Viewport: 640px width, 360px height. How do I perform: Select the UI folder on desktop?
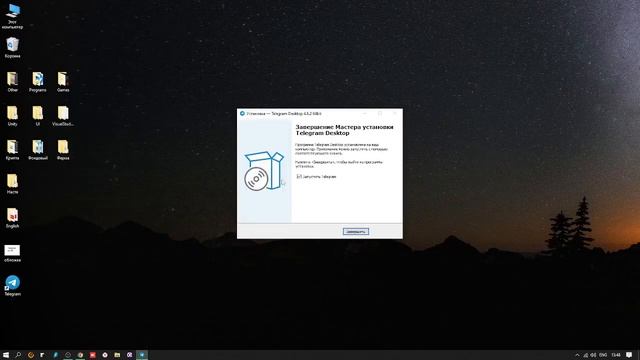pos(38,116)
